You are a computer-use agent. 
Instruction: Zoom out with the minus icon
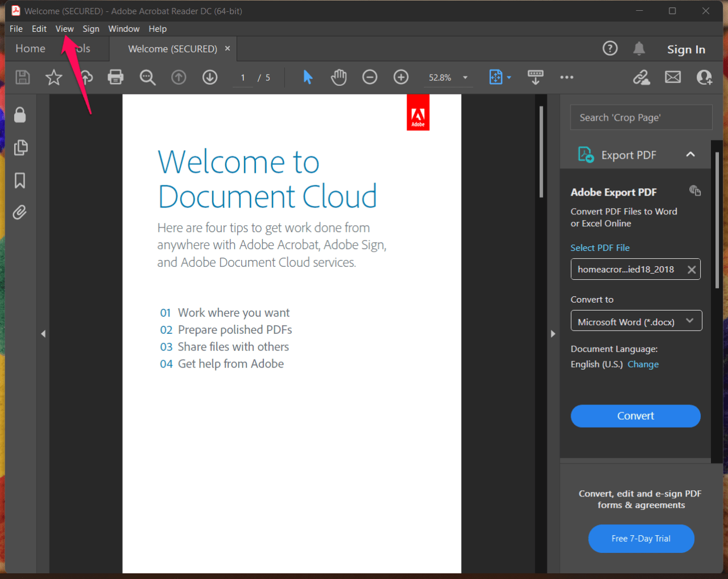[370, 77]
